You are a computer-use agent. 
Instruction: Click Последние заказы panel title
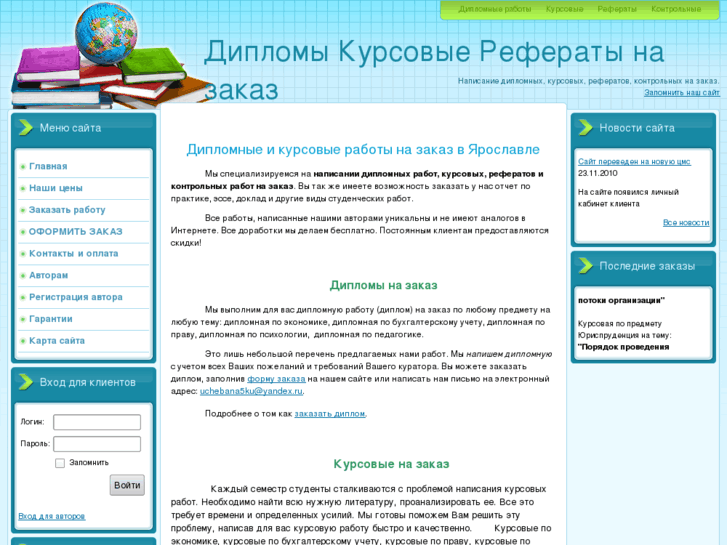[647, 266]
